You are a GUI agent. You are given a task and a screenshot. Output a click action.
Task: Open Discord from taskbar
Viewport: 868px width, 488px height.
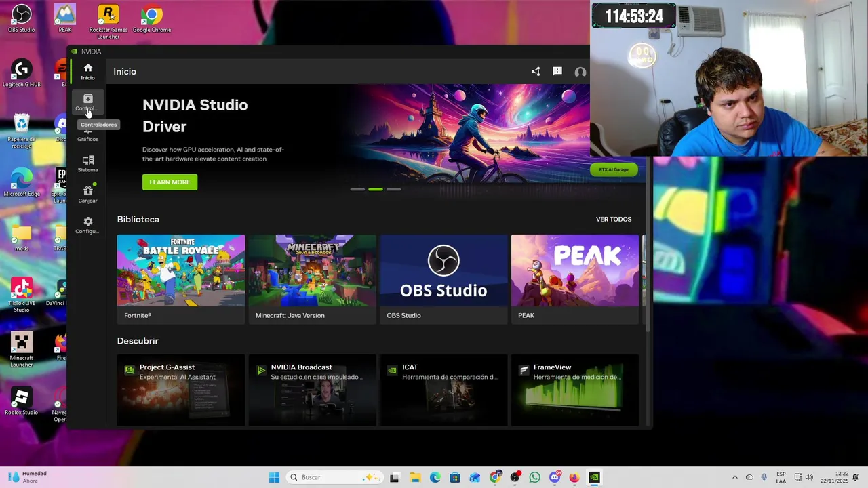click(x=555, y=477)
